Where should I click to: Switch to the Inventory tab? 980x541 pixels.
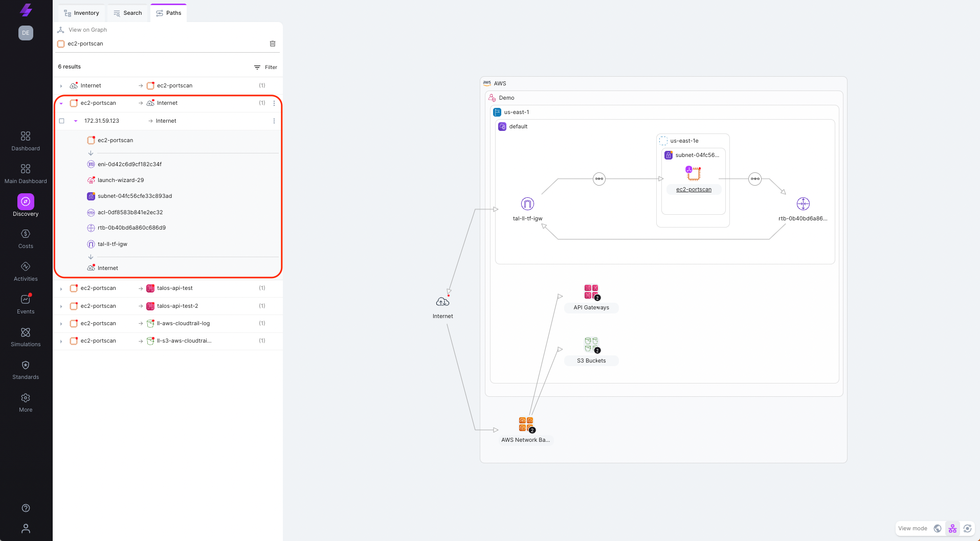click(x=81, y=13)
